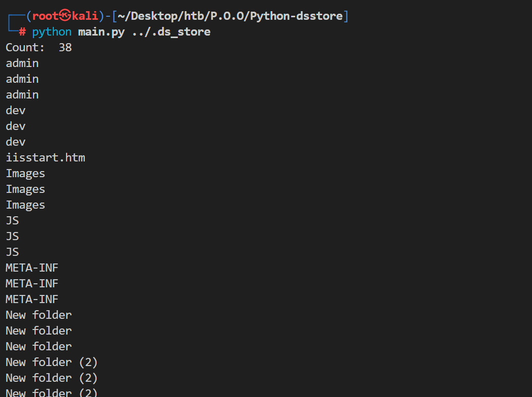Click the middle dev output line
The width and height of the screenshot is (532, 397).
point(16,126)
